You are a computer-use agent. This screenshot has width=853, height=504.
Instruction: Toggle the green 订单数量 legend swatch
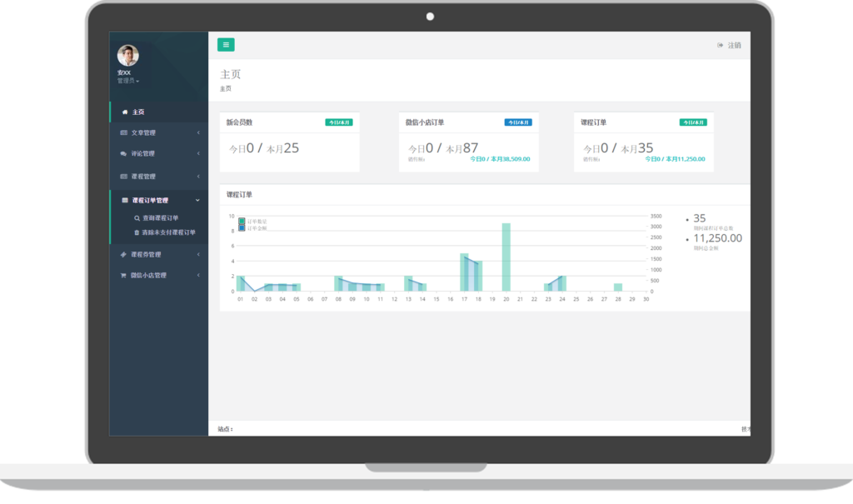tap(242, 222)
